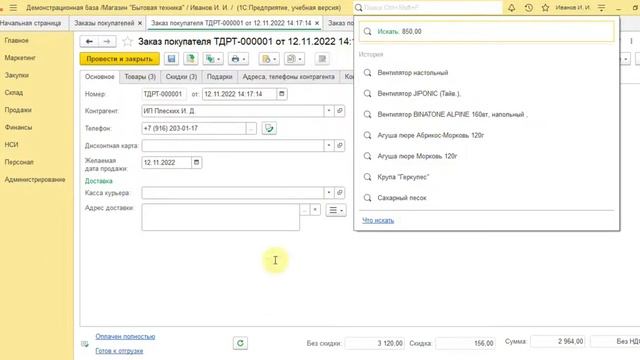Image resolution: width=640 pixels, height=360 pixels.
Task: Click Оплачен полностью link
Action: (125, 337)
